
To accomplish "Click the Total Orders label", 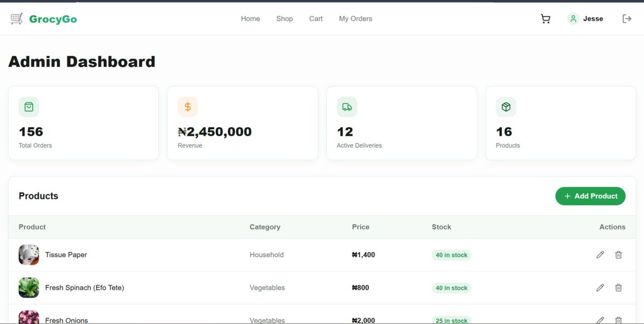I will pyautogui.click(x=35, y=145).
